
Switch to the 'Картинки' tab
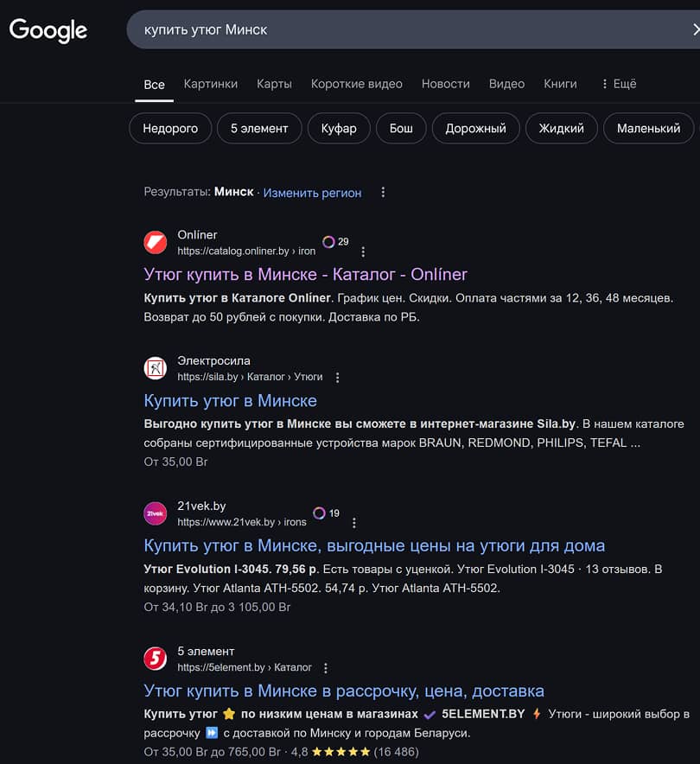click(211, 84)
